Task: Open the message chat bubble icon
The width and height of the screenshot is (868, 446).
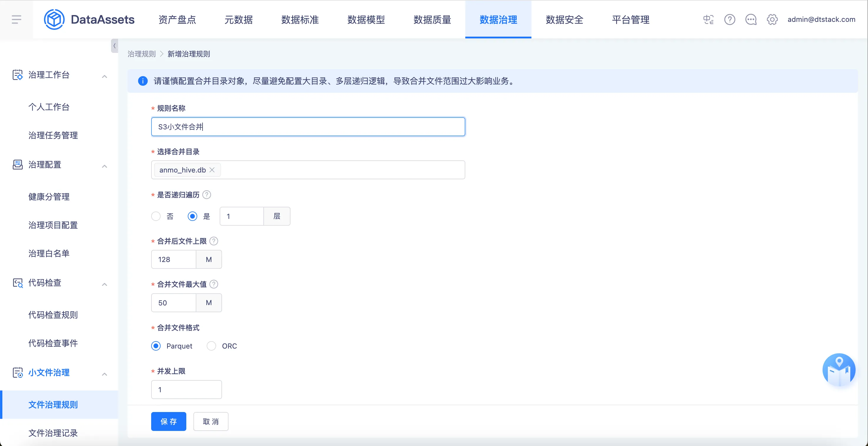Action: click(751, 19)
